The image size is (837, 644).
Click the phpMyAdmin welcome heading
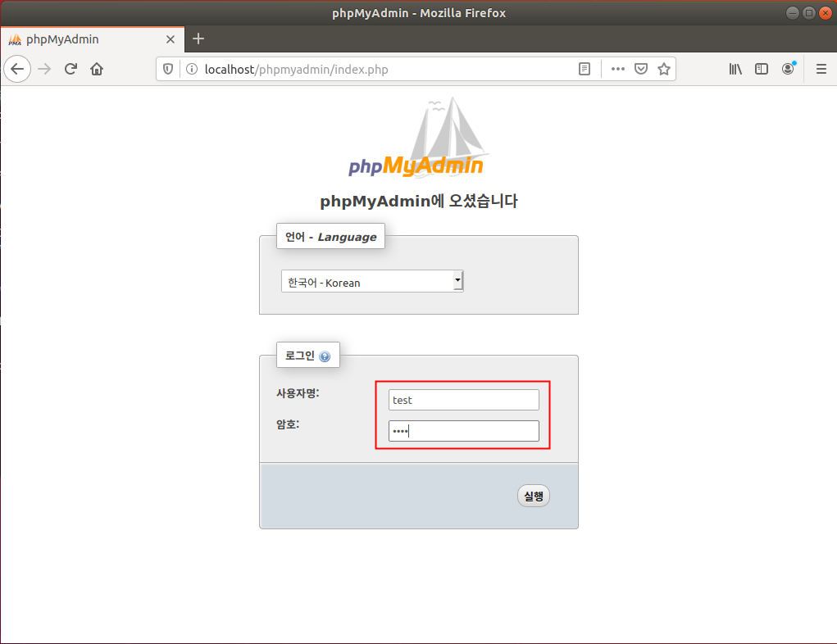[x=418, y=202]
